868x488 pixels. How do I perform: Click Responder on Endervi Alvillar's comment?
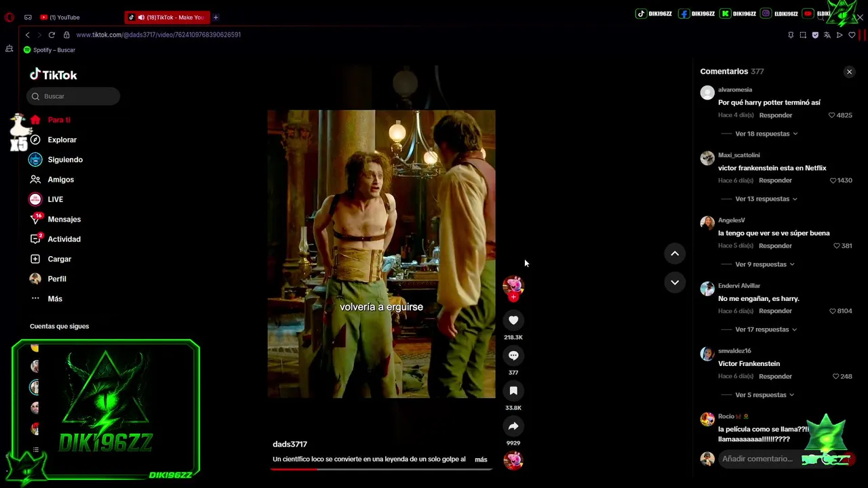pyautogui.click(x=775, y=310)
